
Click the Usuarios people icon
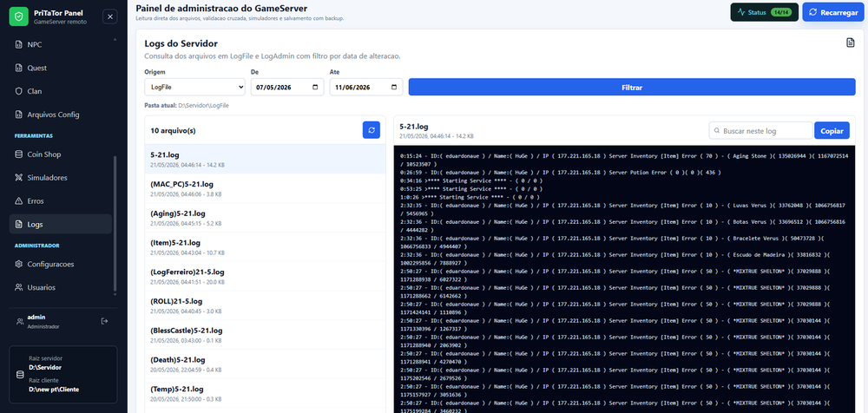(x=18, y=287)
